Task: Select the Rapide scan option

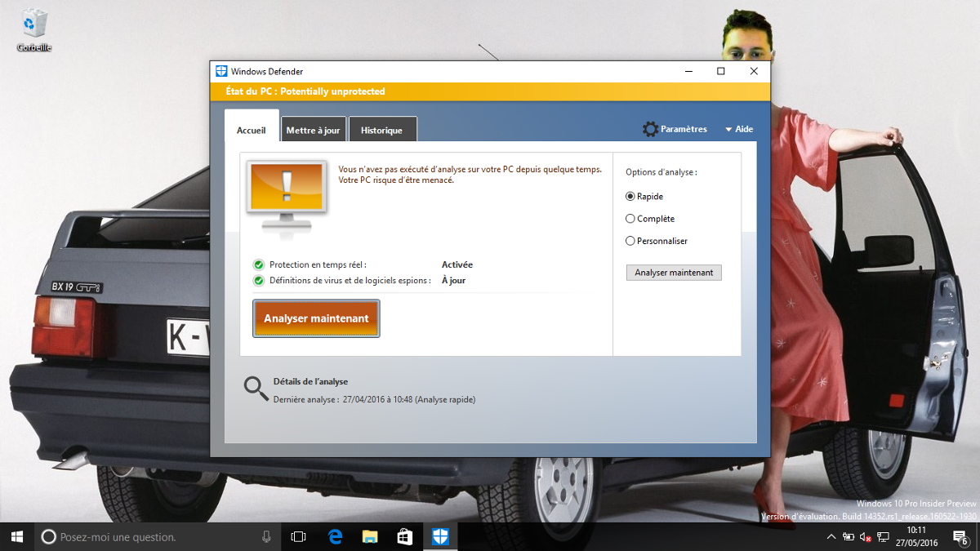Action: (630, 197)
